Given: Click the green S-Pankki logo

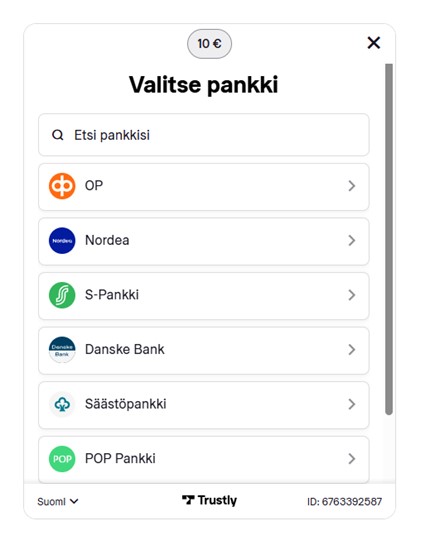Looking at the screenshot, I should pyautogui.click(x=62, y=295).
